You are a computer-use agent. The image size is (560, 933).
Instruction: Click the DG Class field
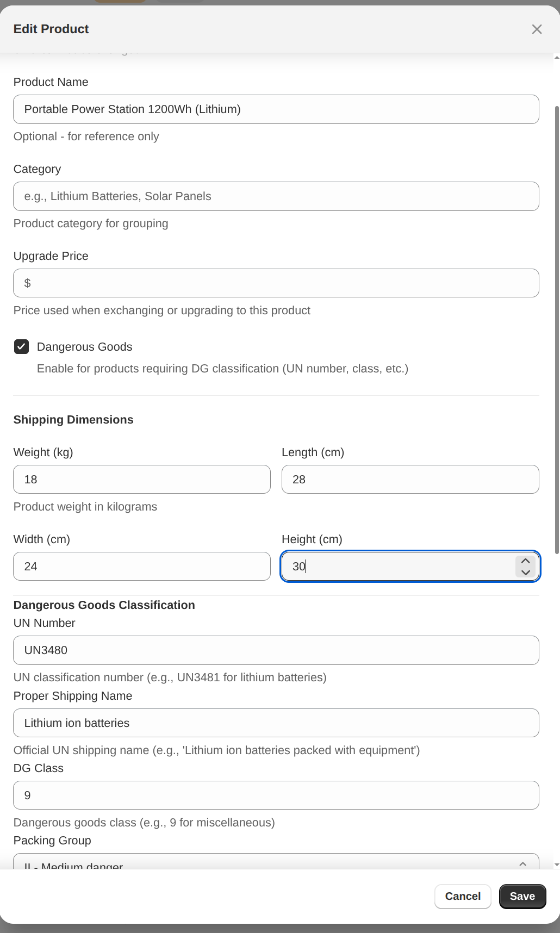[x=276, y=795]
